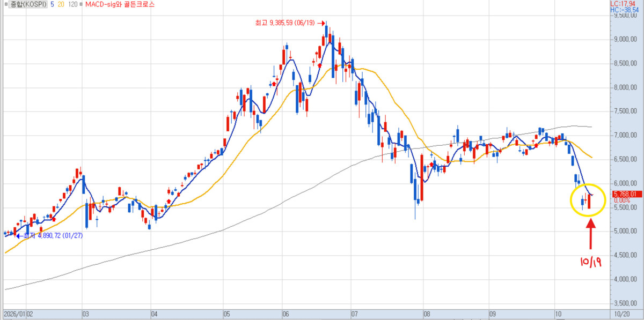644x320 pixels.
Task: Click the 최고 9,385.59 (06/19) high marker
Action: point(291,23)
